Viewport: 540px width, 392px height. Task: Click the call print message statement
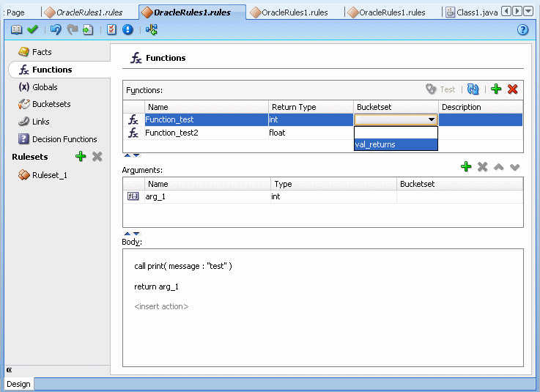183,266
